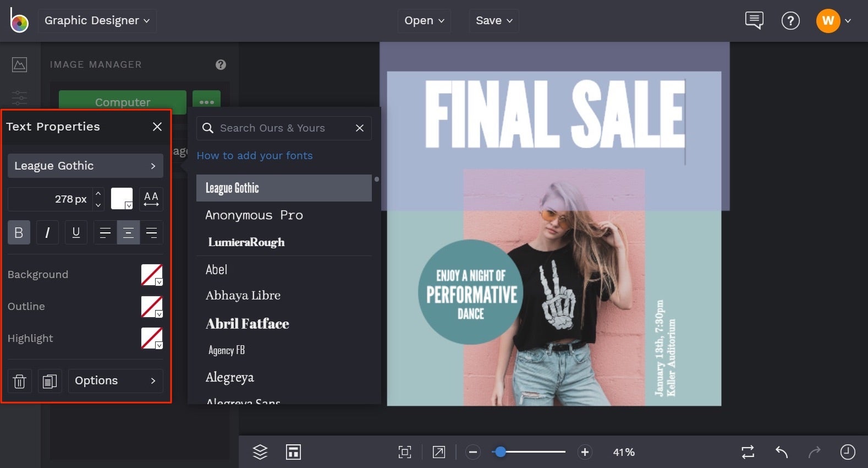This screenshot has width=868, height=468.
Task: Click the orange W account avatar
Action: [828, 21]
